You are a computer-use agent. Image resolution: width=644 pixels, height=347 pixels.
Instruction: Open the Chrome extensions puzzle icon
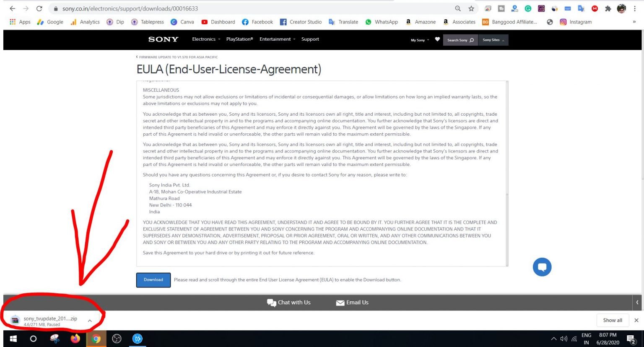pyautogui.click(x=608, y=8)
